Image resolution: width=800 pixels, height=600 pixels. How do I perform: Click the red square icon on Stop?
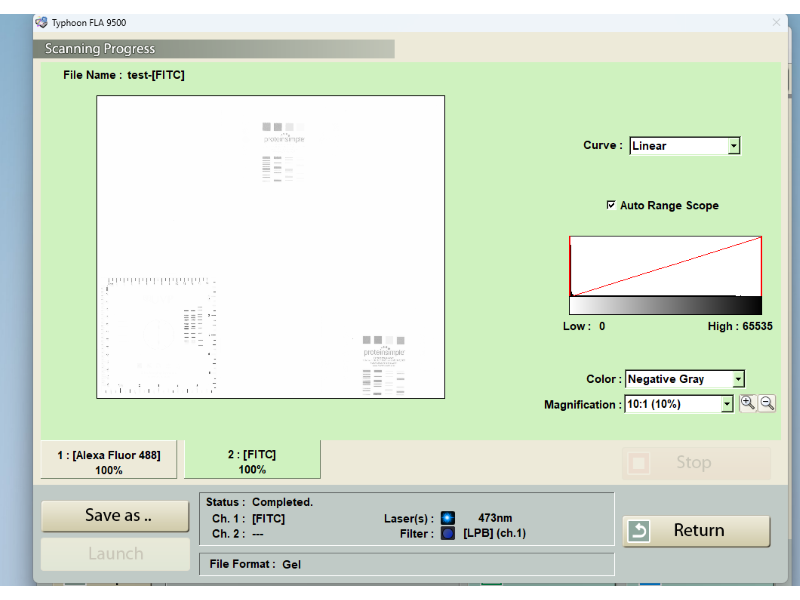pos(638,463)
